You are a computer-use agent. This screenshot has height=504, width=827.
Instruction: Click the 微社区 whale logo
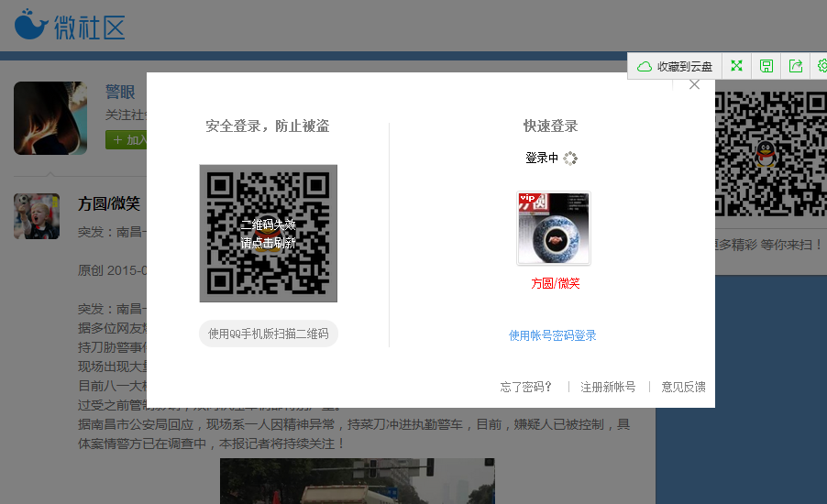point(70,25)
